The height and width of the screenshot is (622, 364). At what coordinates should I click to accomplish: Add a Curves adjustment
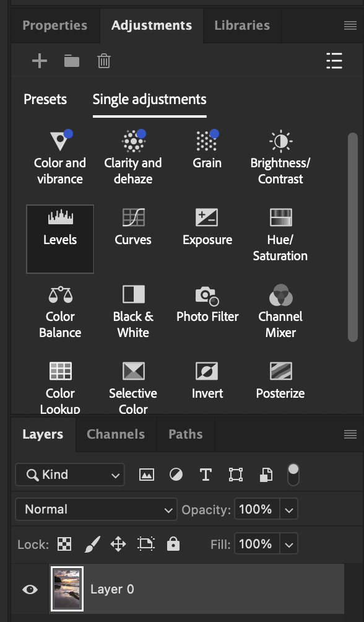(133, 227)
